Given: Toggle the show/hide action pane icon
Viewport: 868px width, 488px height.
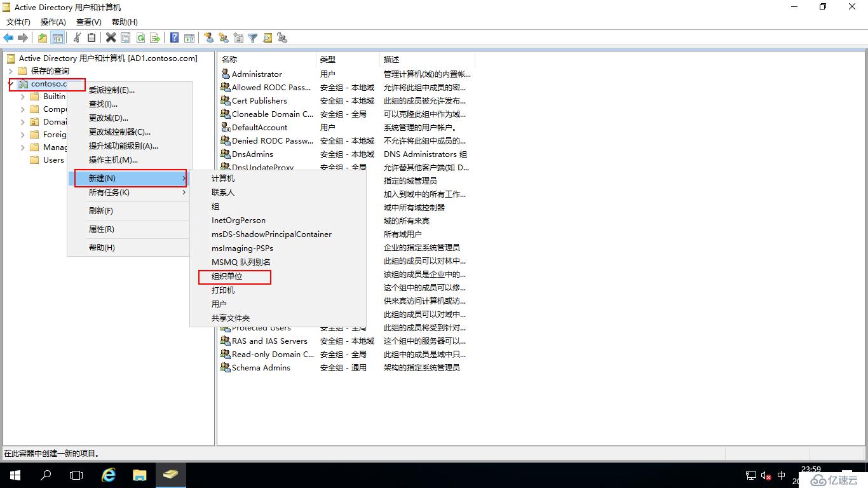Looking at the screenshot, I should pos(189,38).
